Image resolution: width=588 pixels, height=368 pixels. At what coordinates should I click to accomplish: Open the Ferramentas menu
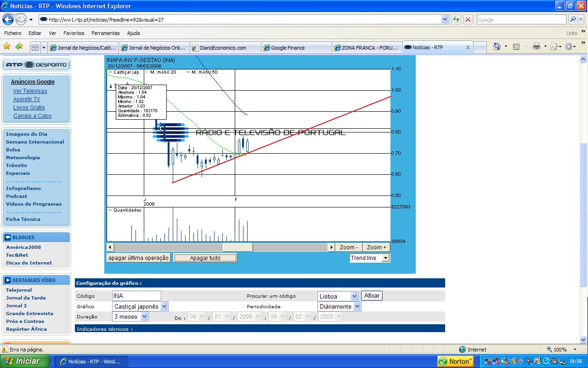tap(105, 33)
